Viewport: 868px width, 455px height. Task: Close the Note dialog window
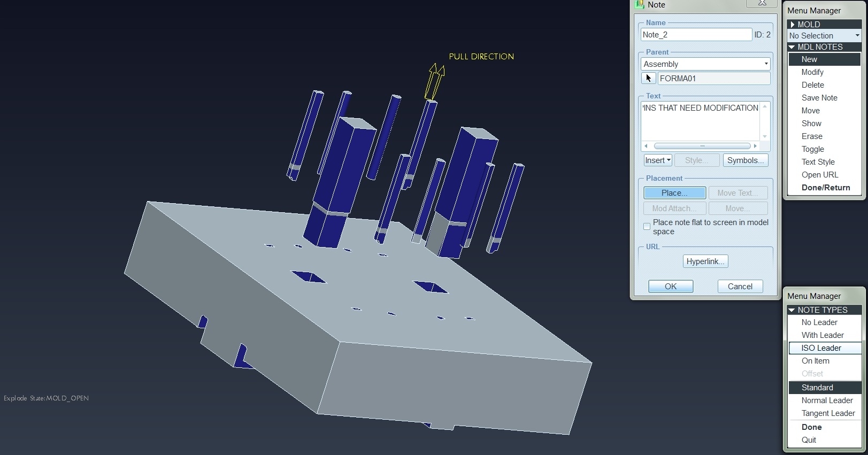pyautogui.click(x=762, y=3)
